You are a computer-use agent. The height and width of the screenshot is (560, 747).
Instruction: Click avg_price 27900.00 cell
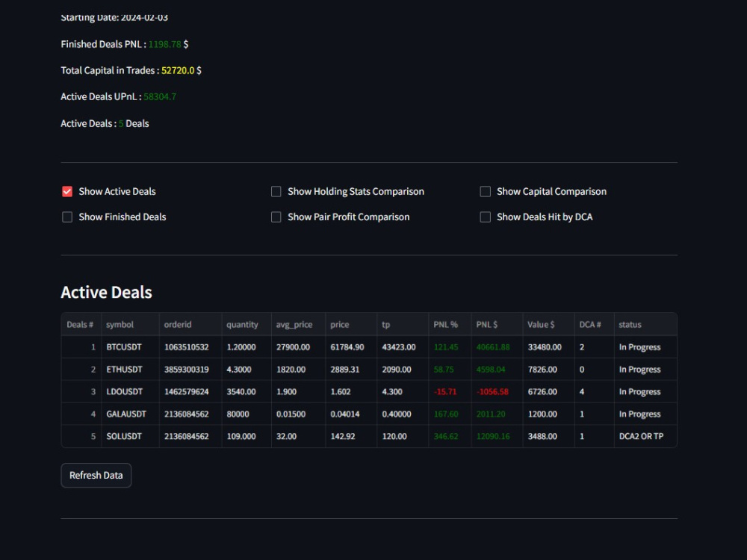click(298, 347)
